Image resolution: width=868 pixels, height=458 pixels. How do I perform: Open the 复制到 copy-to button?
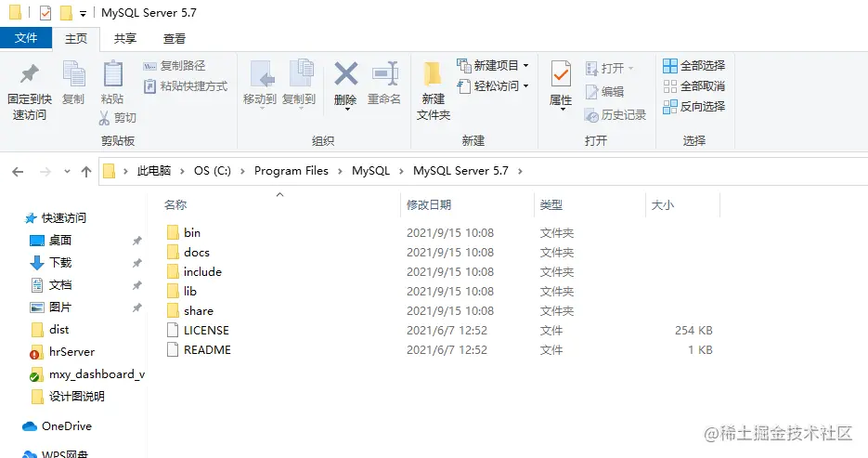pyautogui.click(x=299, y=83)
